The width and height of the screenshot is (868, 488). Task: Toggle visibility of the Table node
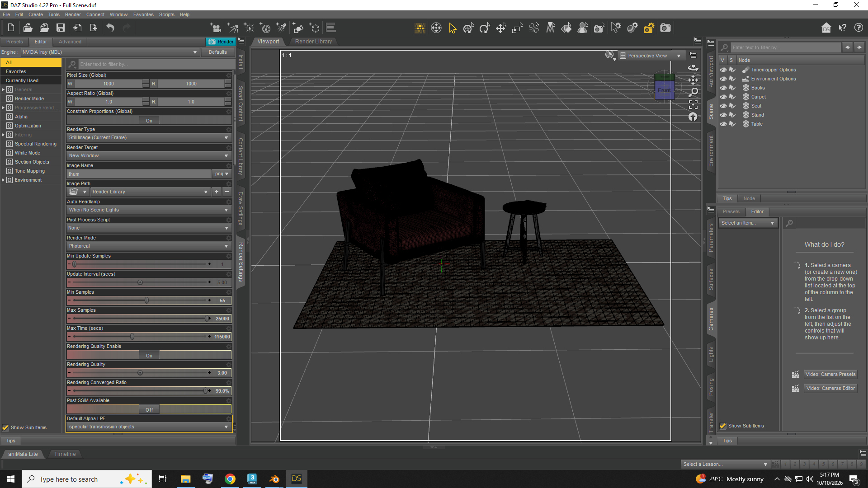tap(723, 124)
